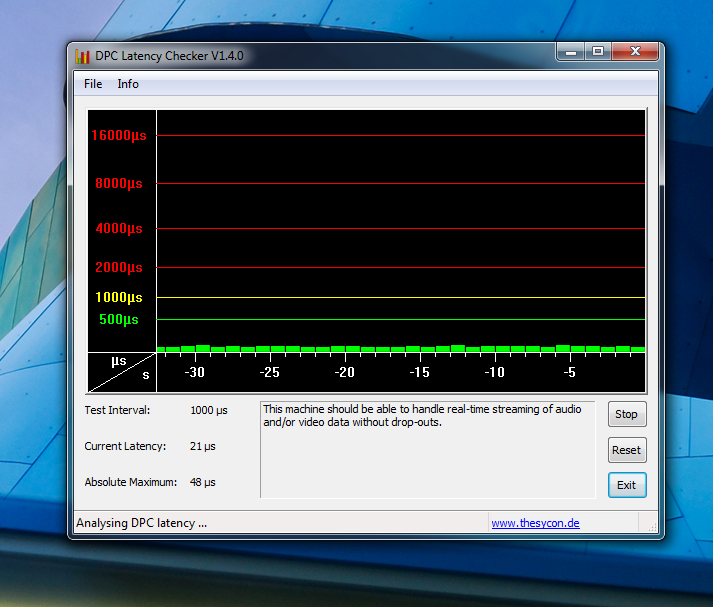The image size is (713, 607).
Task: Open the File menu
Action: pyautogui.click(x=93, y=84)
